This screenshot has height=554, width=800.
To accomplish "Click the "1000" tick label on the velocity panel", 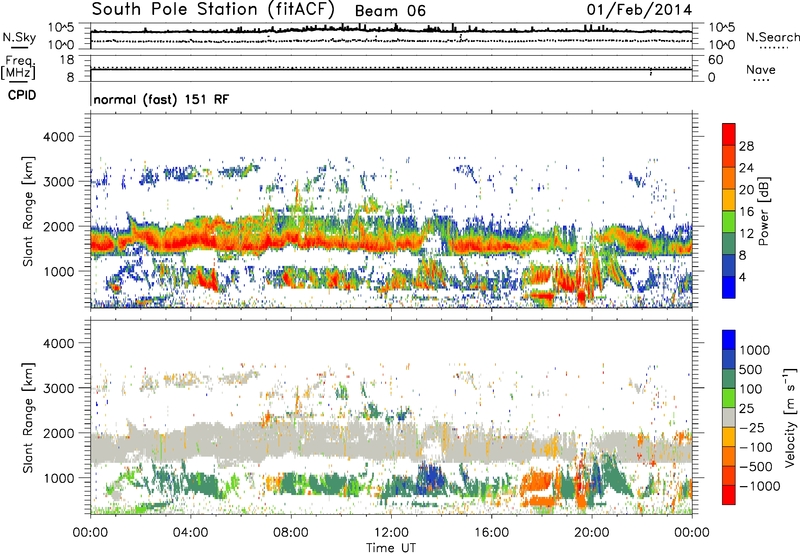I will pos(58,478).
